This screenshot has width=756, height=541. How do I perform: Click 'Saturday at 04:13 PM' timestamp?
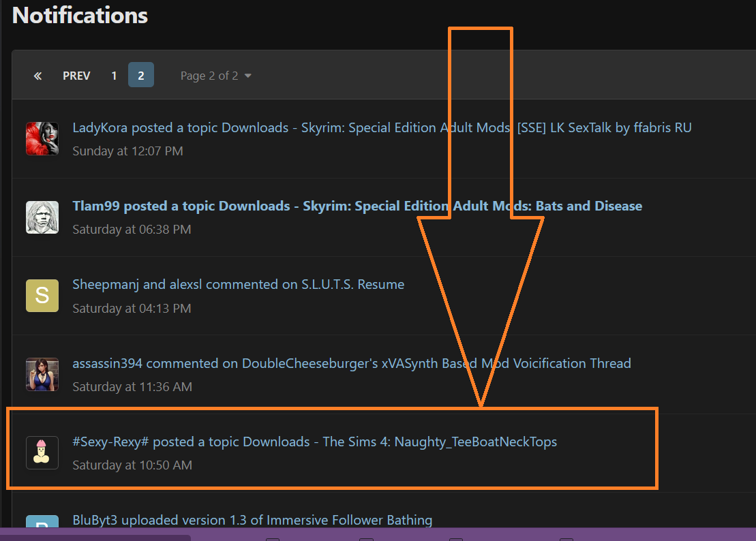[132, 309]
